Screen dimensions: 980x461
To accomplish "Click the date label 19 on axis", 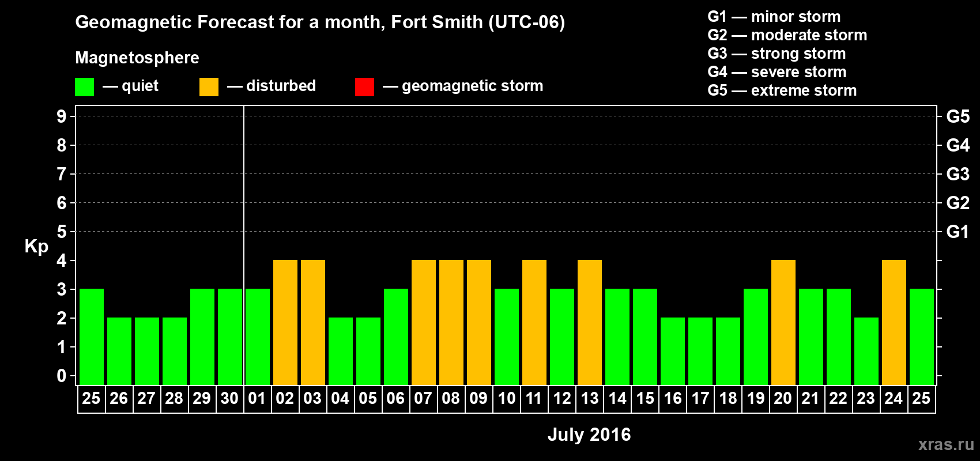I will click(755, 398).
